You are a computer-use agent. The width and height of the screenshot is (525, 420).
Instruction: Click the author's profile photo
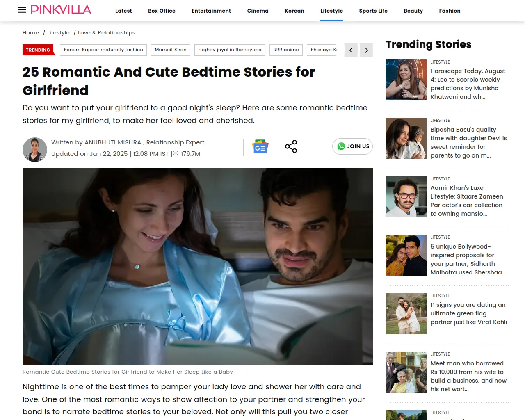(x=35, y=150)
